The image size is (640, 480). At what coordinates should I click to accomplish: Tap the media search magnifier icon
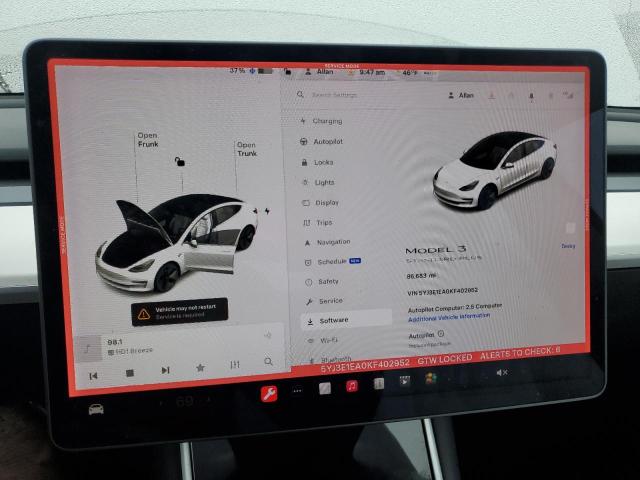[x=268, y=361]
